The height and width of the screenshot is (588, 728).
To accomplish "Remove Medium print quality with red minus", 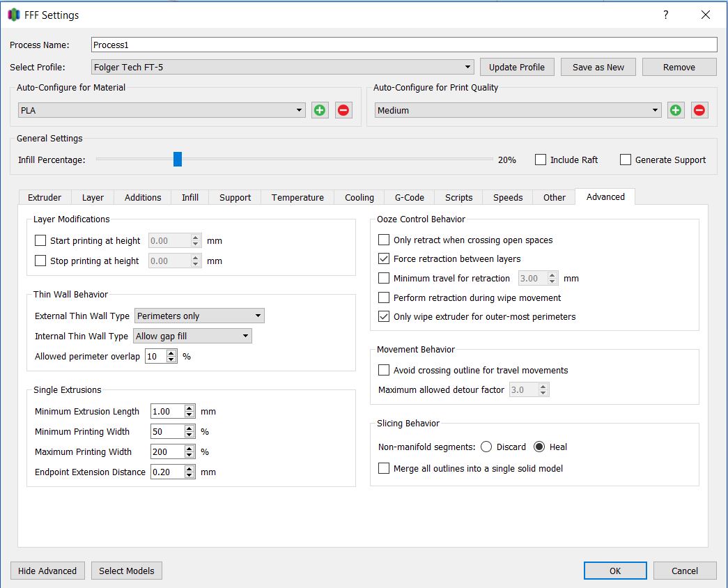I will click(699, 110).
